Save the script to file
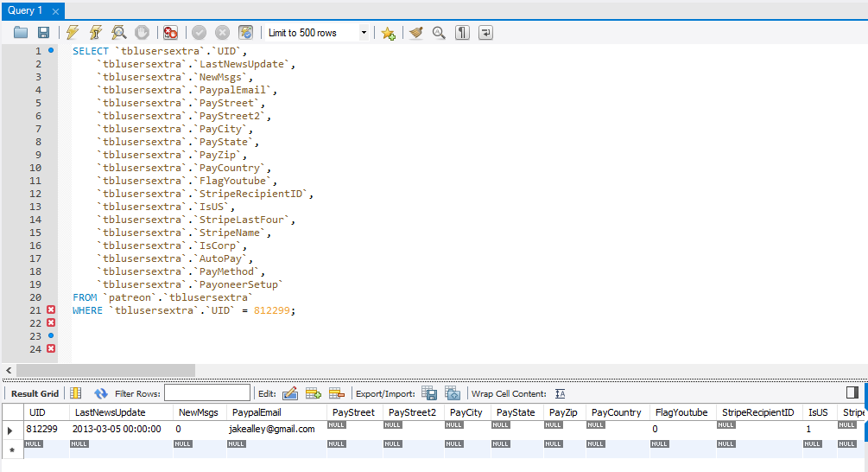 (43, 33)
